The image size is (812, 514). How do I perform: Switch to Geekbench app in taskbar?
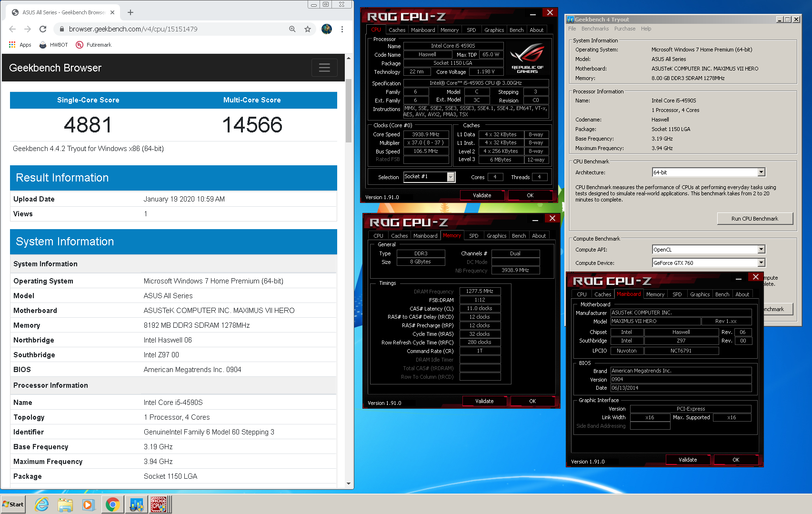coord(136,504)
